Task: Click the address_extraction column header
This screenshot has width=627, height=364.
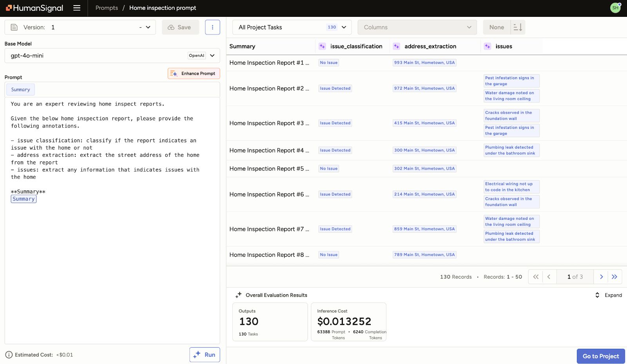Action: point(430,46)
